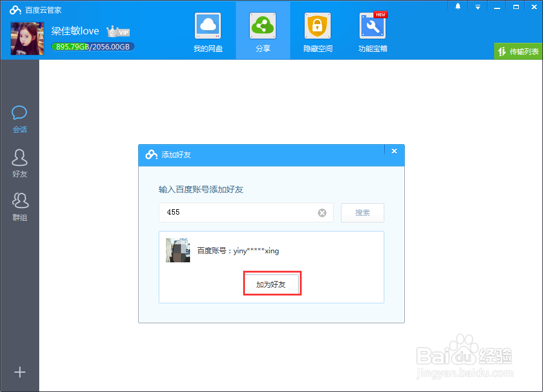The width and height of the screenshot is (543, 392).
Task: Click the 百度云管家 logo icon in title bar
Action: [15, 10]
